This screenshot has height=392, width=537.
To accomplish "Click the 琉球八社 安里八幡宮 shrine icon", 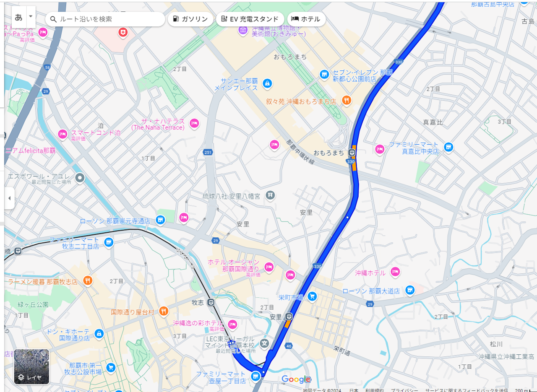I will click(271, 195).
